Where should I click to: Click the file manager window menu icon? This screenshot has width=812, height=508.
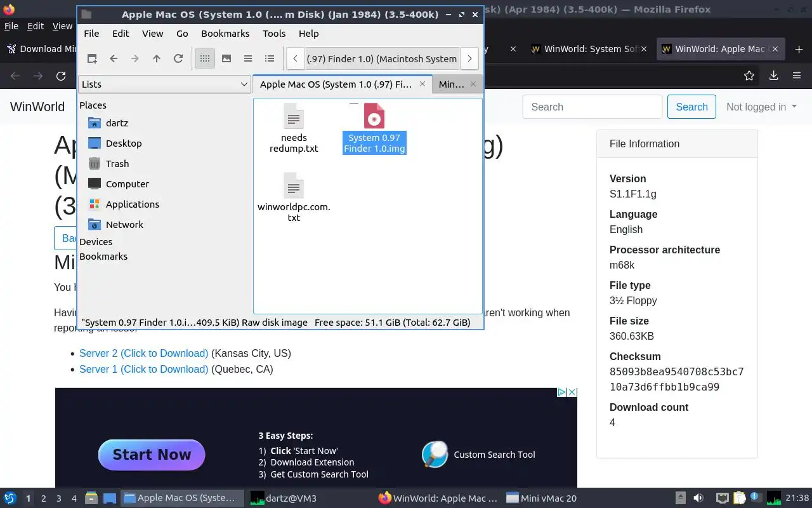coord(86,15)
